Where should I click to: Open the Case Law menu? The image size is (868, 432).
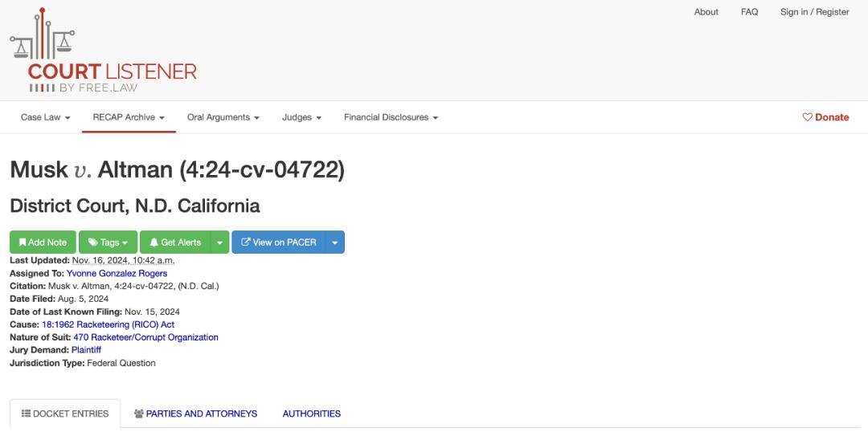45,117
